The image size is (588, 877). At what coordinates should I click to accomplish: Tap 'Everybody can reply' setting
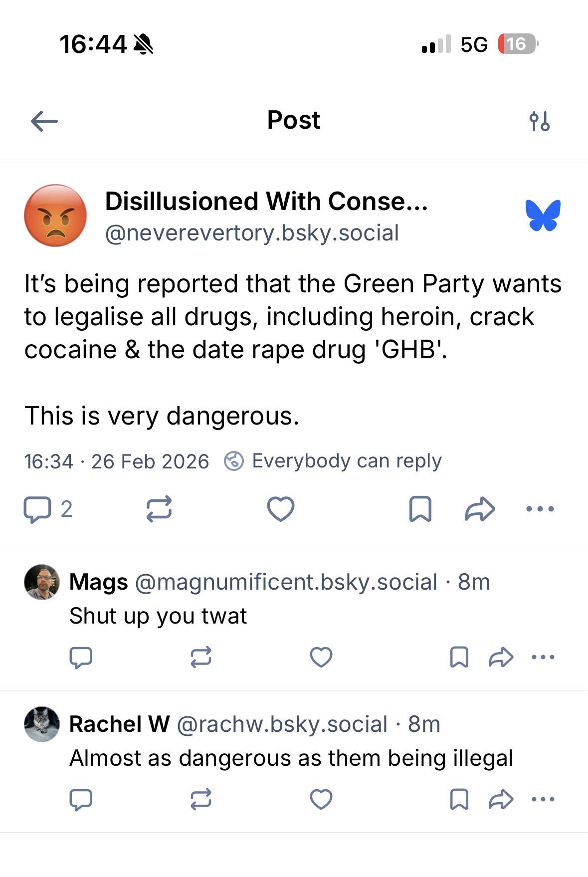(333, 461)
